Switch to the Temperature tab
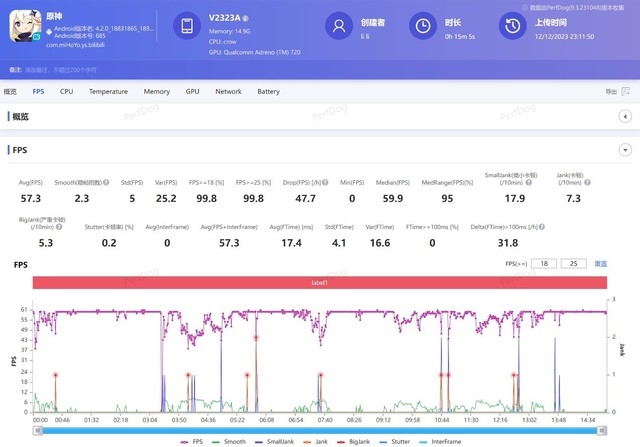Screen dimensions: 640x447 click(107, 91)
